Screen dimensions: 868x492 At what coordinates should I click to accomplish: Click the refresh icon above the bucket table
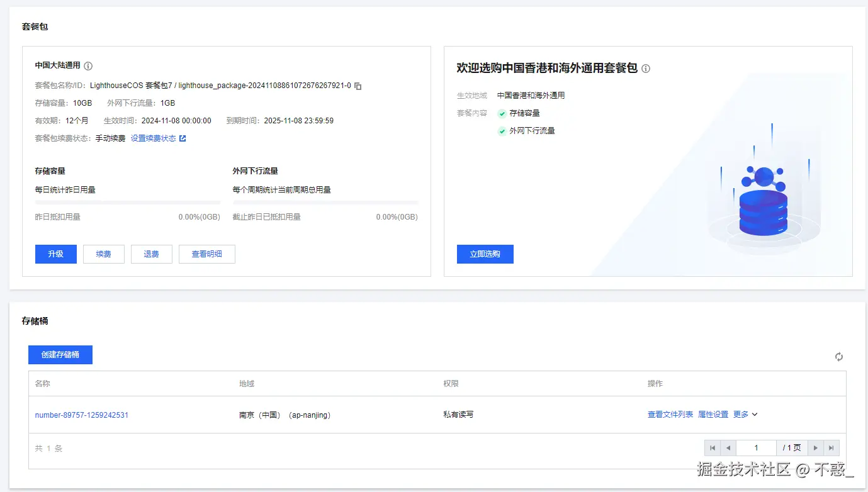point(838,356)
